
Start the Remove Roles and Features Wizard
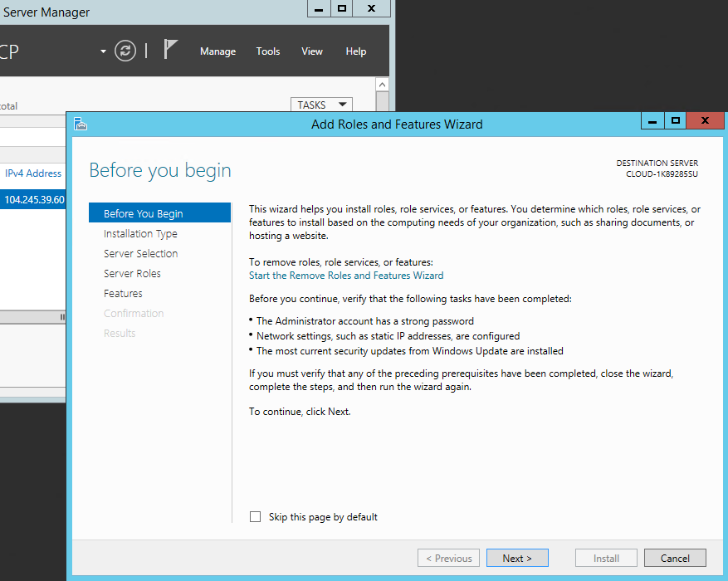pos(346,276)
